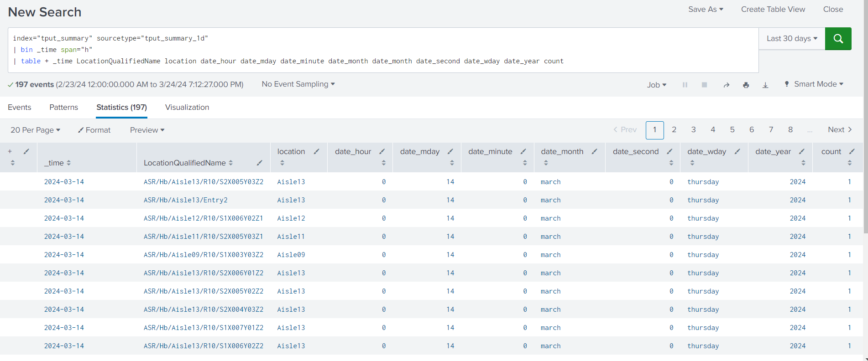Click the plus icon to add a column
Viewport: 868px width, 361px height.
point(10,151)
